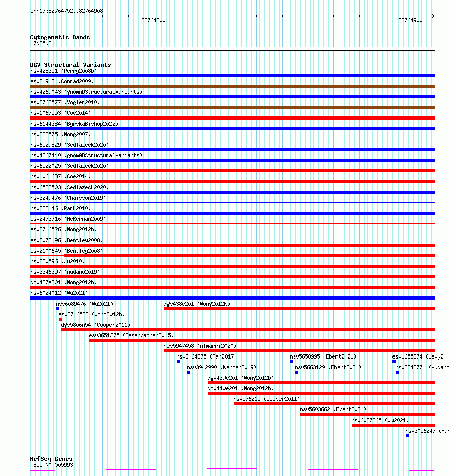The width and height of the screenshot is (449, 476).
Task: Click the DGV Structural Variants track title
Action: pos(71,65)
